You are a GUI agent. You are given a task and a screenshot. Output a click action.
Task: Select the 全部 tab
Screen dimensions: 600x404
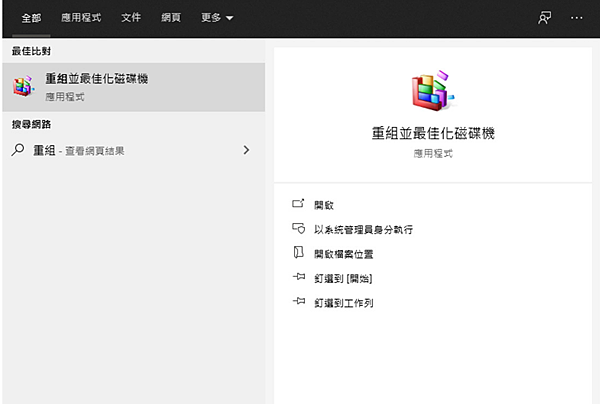31,18
